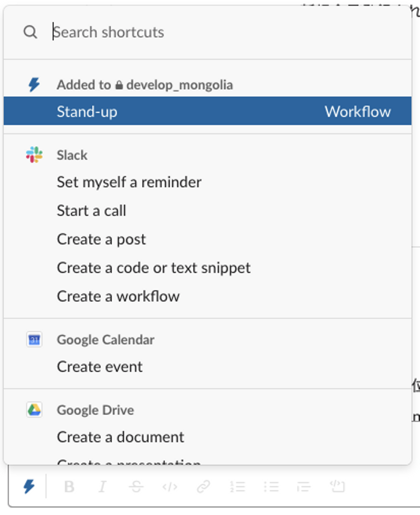Click the lightning bolt shortcuts button
The width and height of the screenshot is (420, 515).
coord(29,486)
